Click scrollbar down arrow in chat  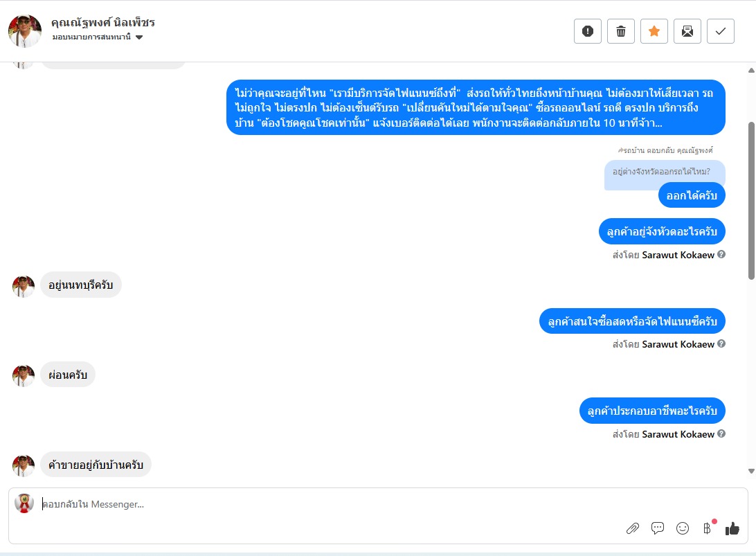tap(751, 471)
